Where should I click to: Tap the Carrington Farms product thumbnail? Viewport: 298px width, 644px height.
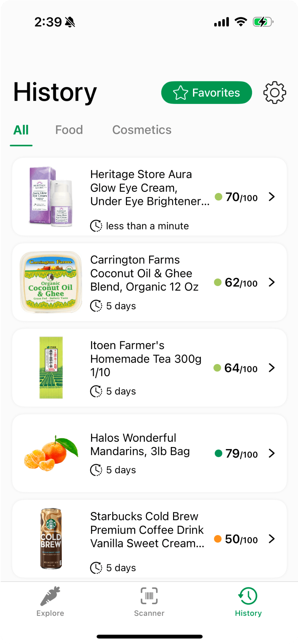click(x=50, y=282)
